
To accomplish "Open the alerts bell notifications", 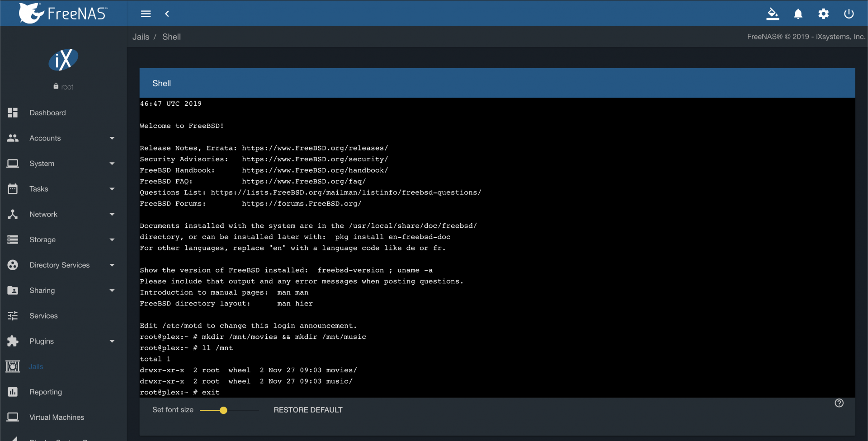I will [798, 14].
